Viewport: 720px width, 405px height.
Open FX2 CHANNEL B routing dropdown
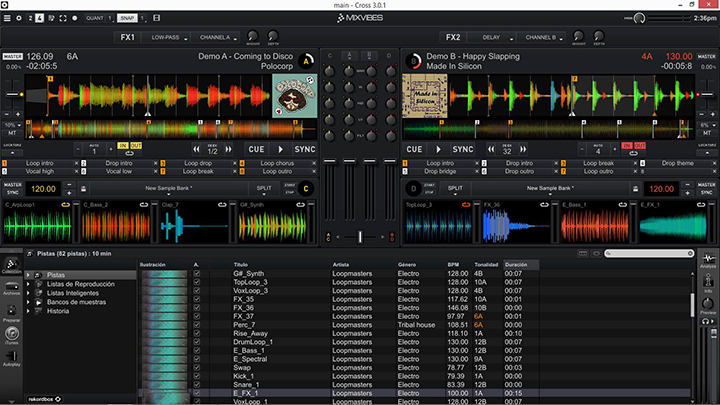(x=541, y=38)
